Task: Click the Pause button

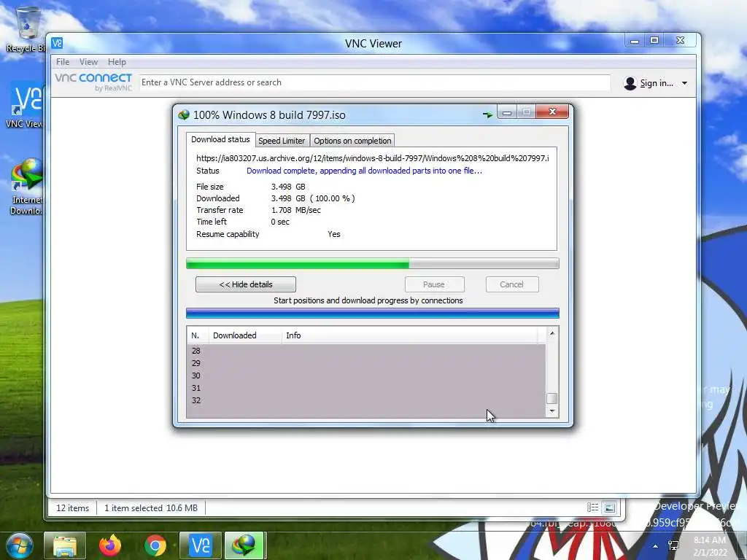Action: click(x=434, y=284)
